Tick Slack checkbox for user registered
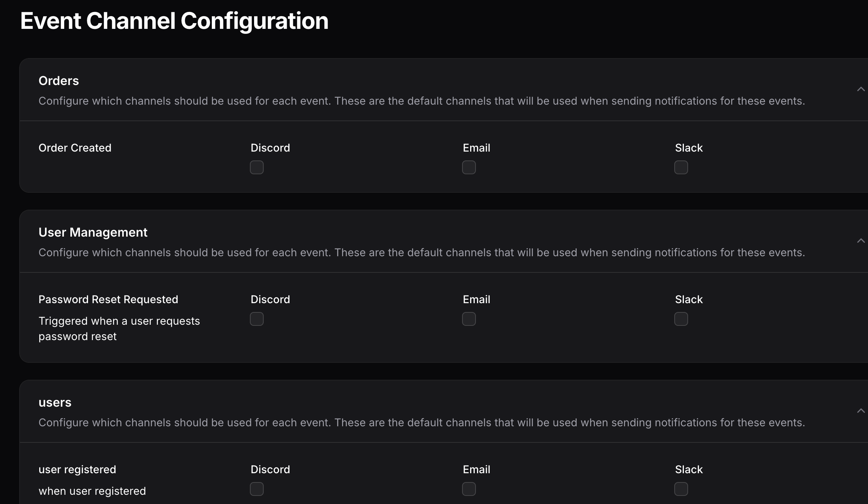This screenshot has height=504, width=868. [681, 489]
